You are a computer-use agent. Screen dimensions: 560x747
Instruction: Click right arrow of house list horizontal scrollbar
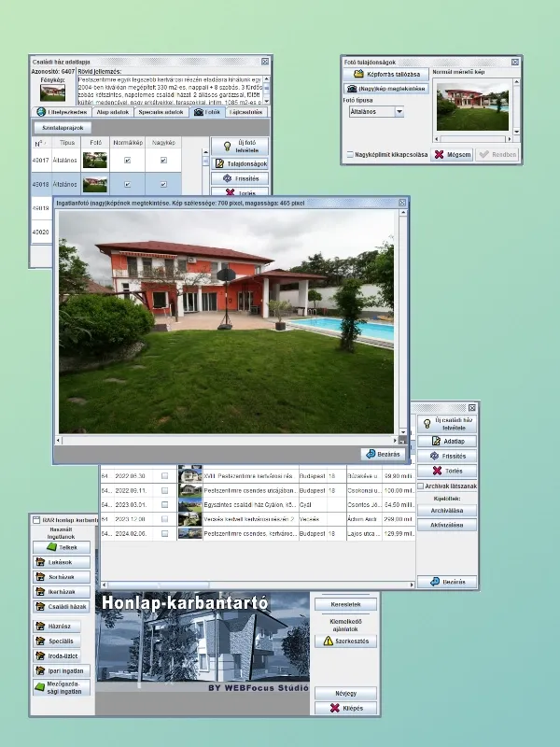412,585
